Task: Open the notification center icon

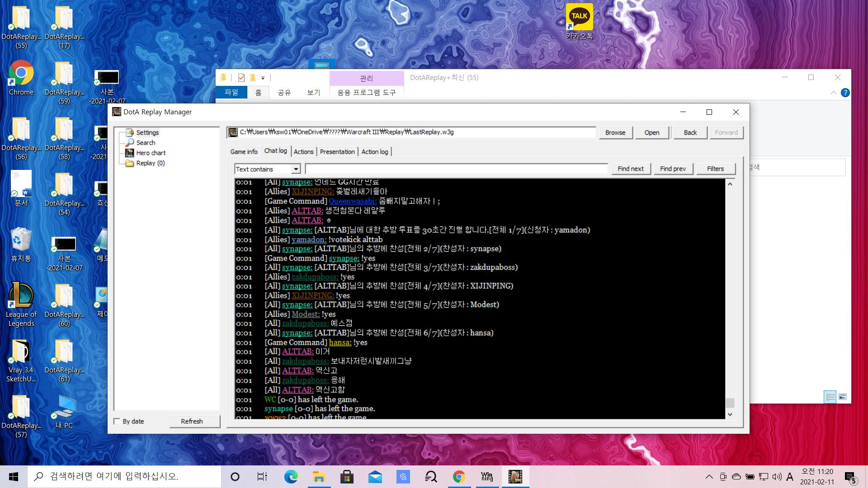Action: (850, 477)
